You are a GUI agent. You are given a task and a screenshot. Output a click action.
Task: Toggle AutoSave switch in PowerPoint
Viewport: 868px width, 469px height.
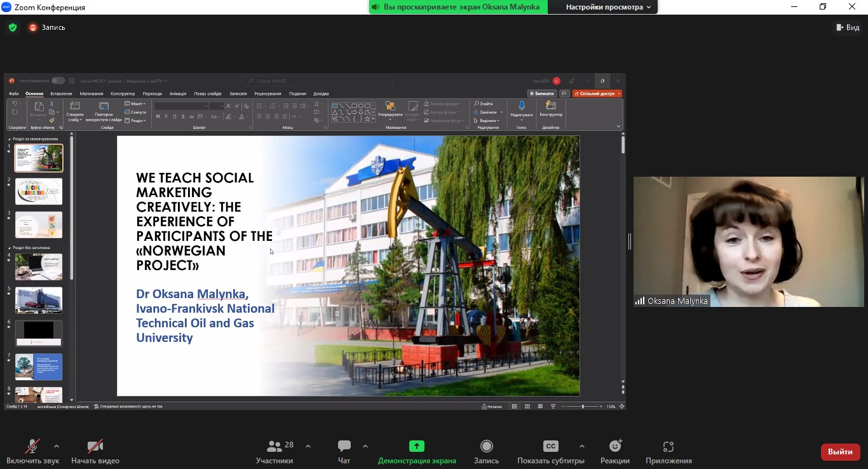coord(58,81)
